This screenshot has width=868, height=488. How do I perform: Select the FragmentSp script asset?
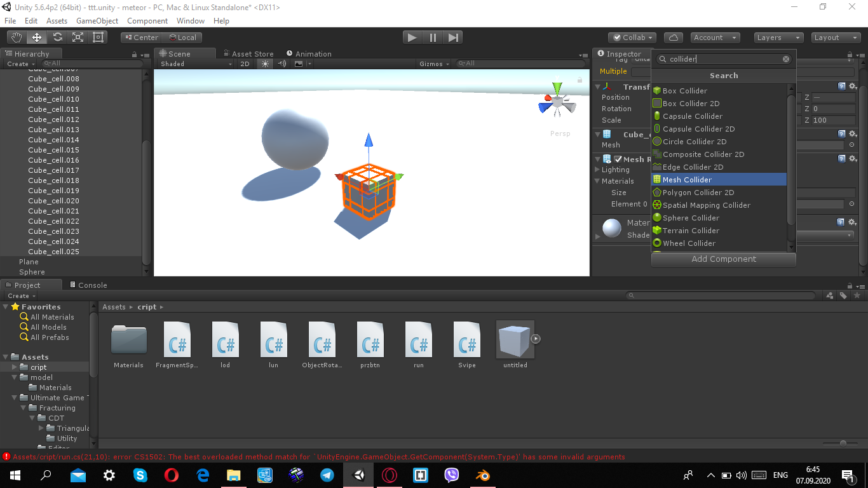(177, 344)
